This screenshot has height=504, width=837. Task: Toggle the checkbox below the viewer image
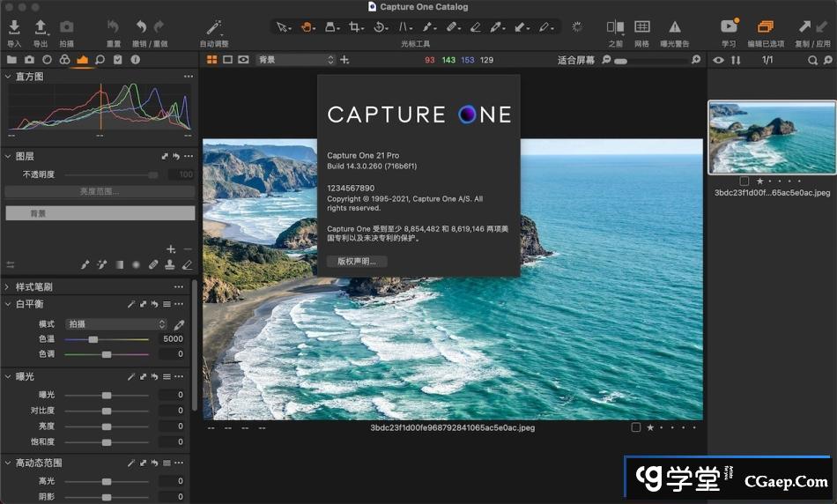(636, 427)
